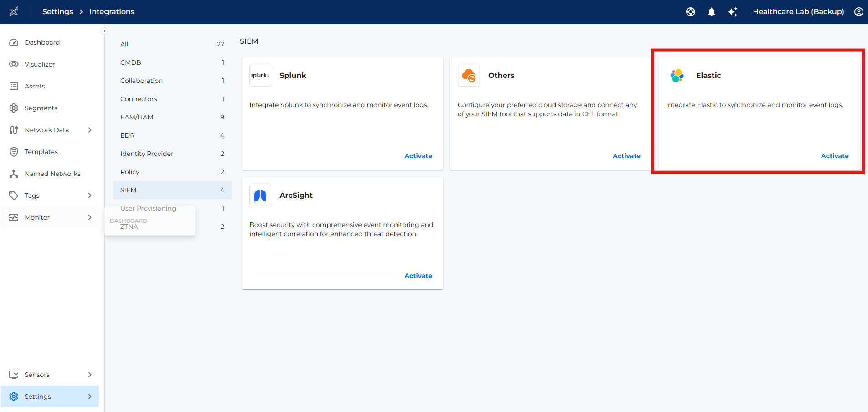Open the notifications bell
868x412 pixels.
711,11
